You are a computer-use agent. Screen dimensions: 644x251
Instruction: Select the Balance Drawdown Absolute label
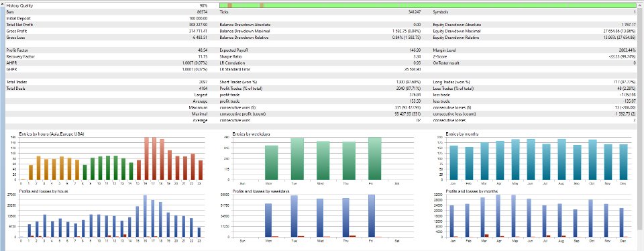(246, 25)
